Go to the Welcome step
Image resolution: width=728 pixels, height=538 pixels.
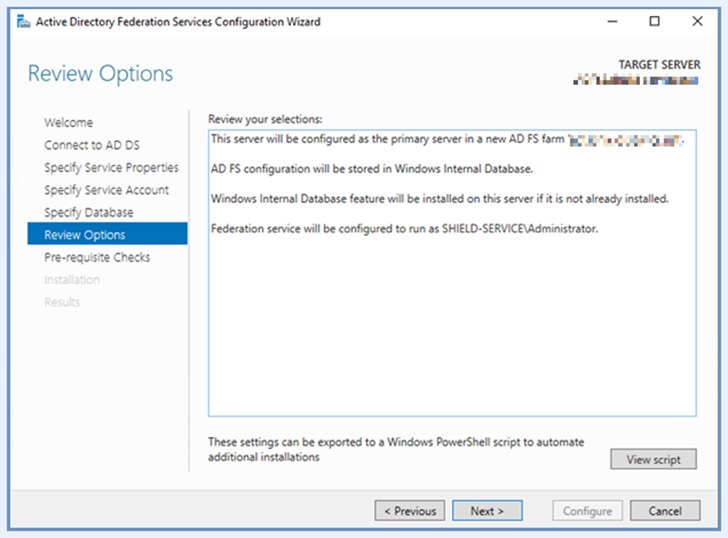click(68, 123)
